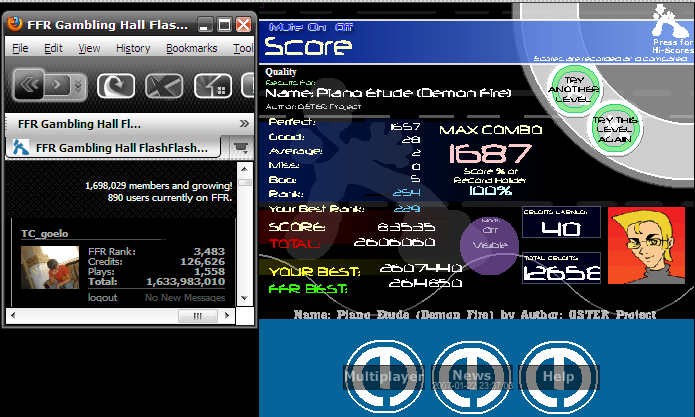Open the back/forward history dropdown arrow
This screenshot has width=695, height=417.
(78, 85)
